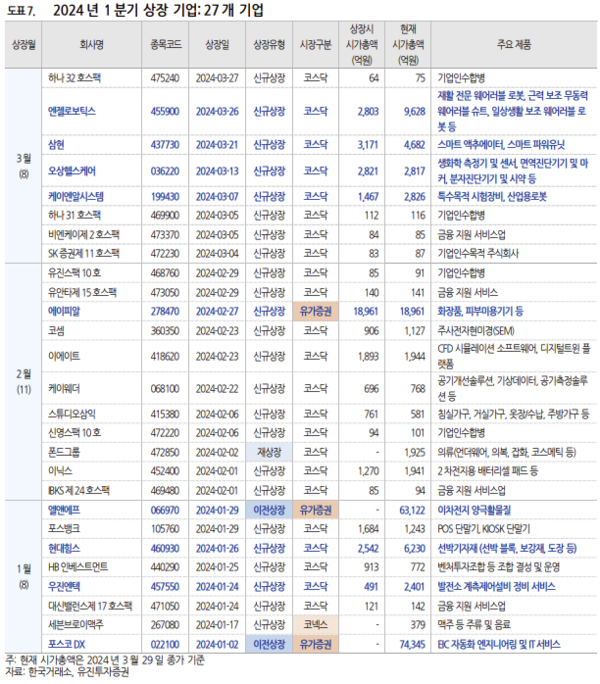The width and height of the screenshot is (600, 684).
Task: Click listing date 2024-02-27
Action: pos(217,311)
